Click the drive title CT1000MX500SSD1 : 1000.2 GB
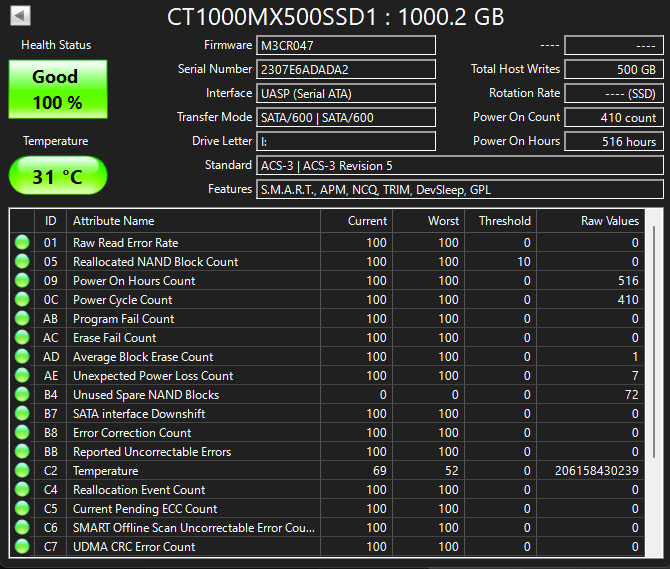 tap(335, 17)
